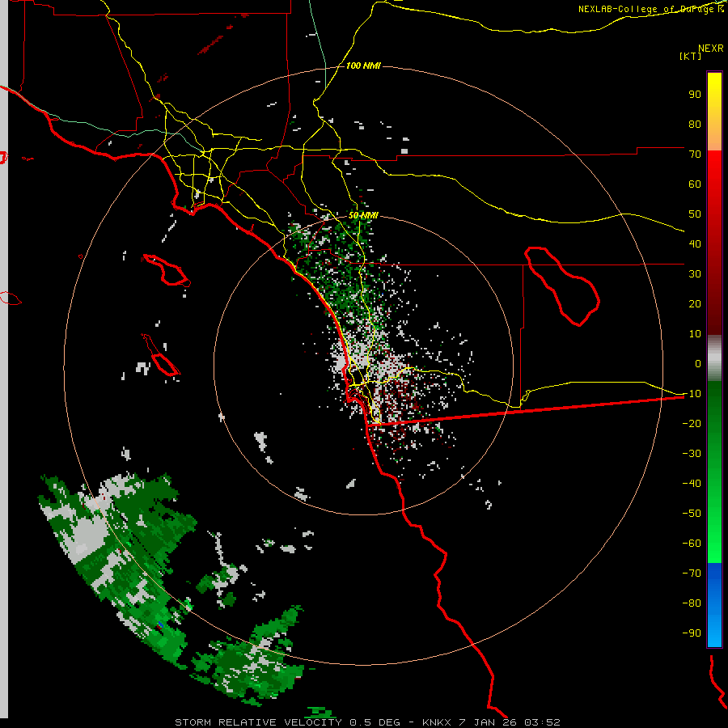Image resolution: width=728 pixels, height=728 pixels.
Task: Click the 7 JAN 26 date text
Action: coord(488,722)
